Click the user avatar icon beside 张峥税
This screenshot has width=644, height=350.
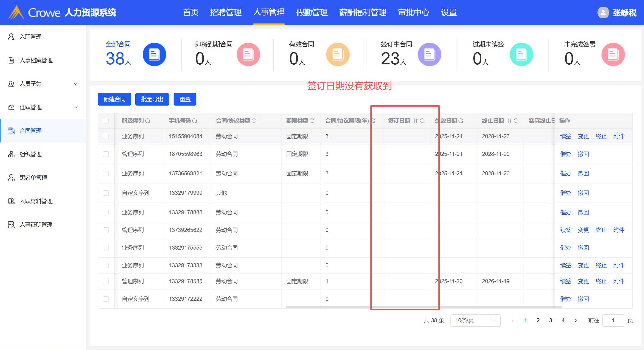[603, 13]
